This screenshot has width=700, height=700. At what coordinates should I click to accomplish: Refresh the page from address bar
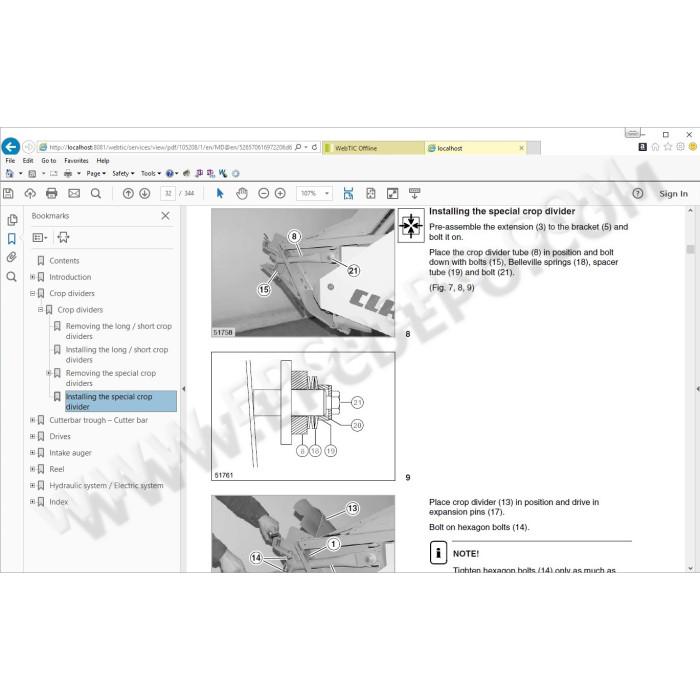pos(314,147)
